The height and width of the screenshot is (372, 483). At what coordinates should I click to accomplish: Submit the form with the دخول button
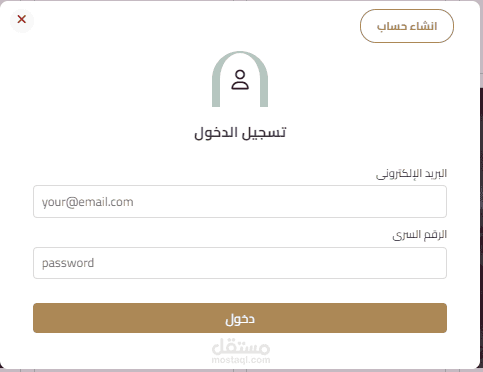coord(240,318)
